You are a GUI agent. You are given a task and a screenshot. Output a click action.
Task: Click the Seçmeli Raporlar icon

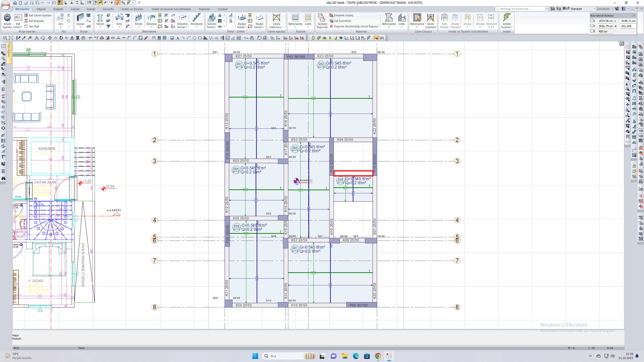tap(322, 18)
